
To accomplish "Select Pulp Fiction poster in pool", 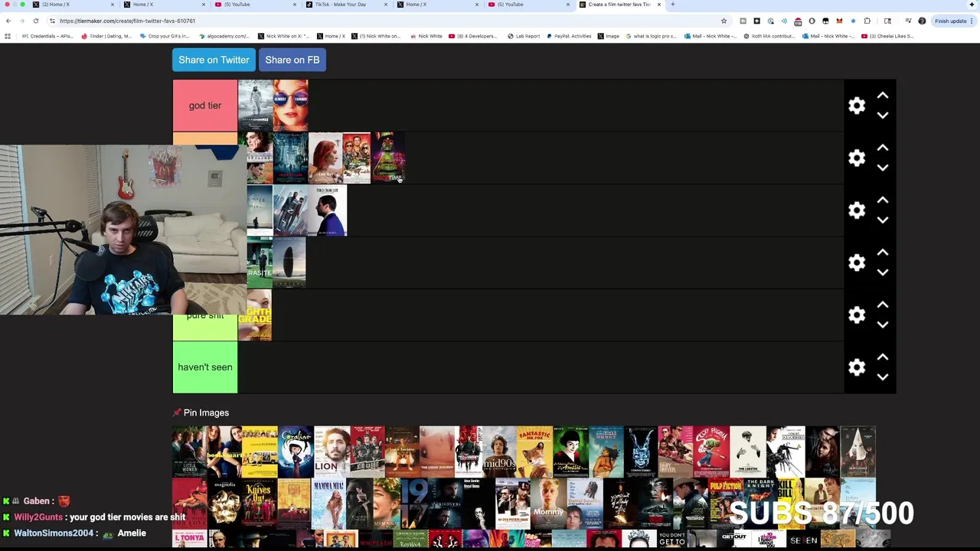I will pos(725,504).
